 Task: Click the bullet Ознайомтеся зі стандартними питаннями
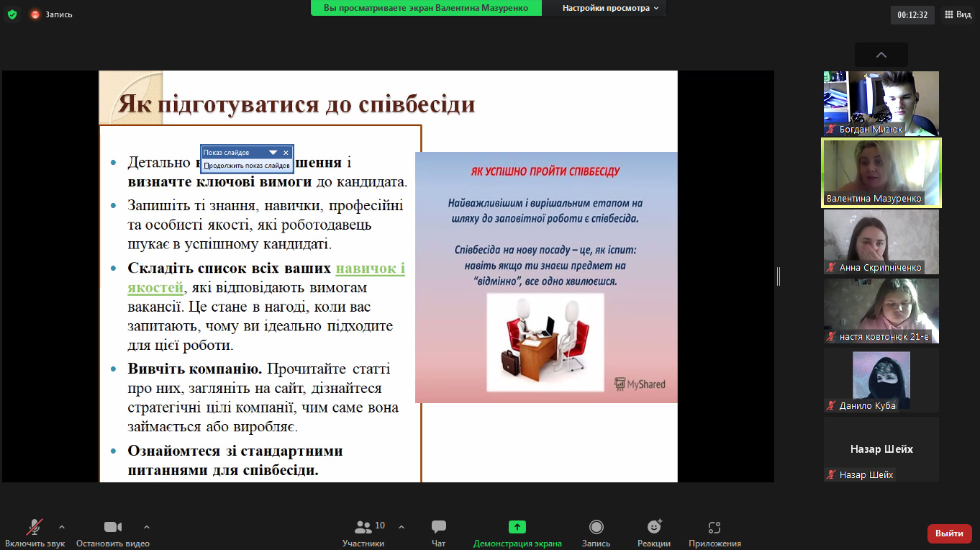pyautogui.click(x=235, y=461)
